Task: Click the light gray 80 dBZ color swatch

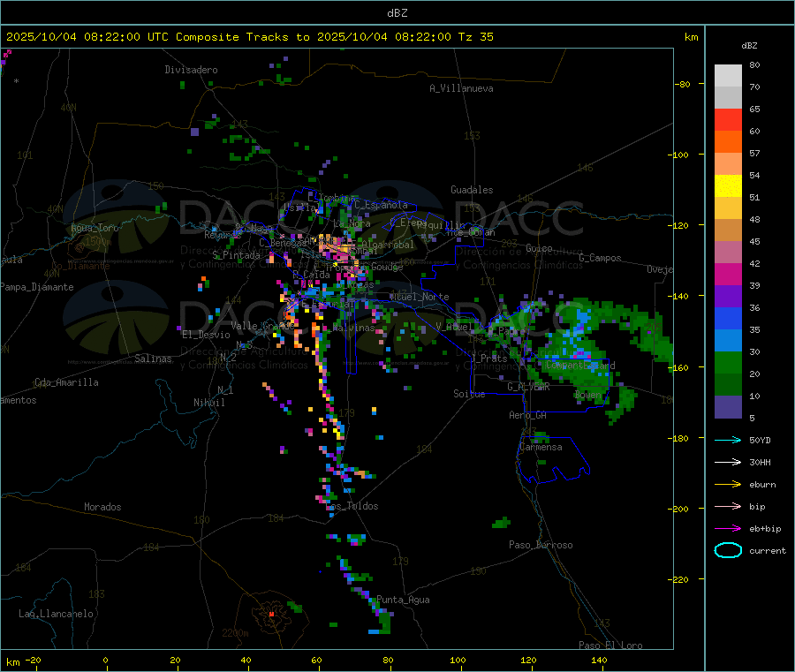Action: click(x=728, y=75)
